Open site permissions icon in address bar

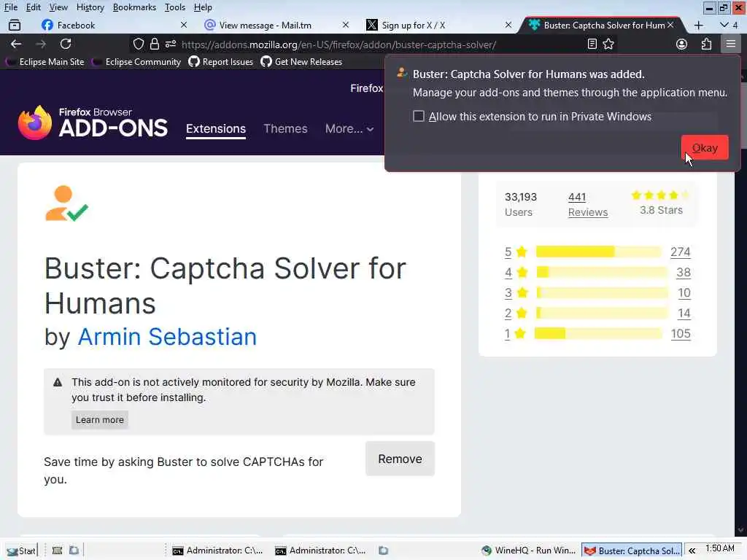tap(170, 44)
